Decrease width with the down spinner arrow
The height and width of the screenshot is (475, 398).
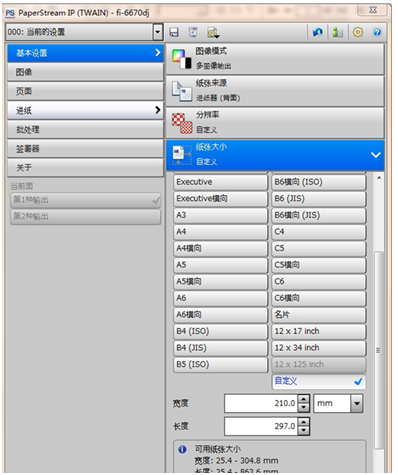(303, 408)
